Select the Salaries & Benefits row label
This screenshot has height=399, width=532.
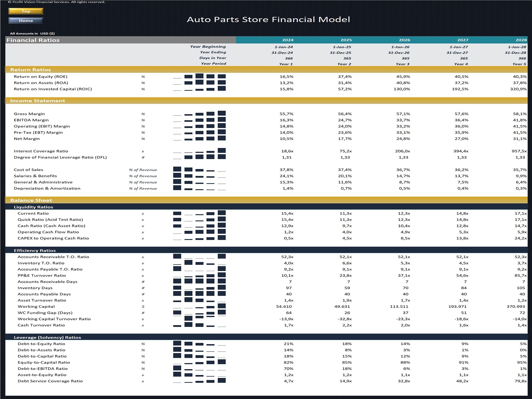(x=35, y=176)
